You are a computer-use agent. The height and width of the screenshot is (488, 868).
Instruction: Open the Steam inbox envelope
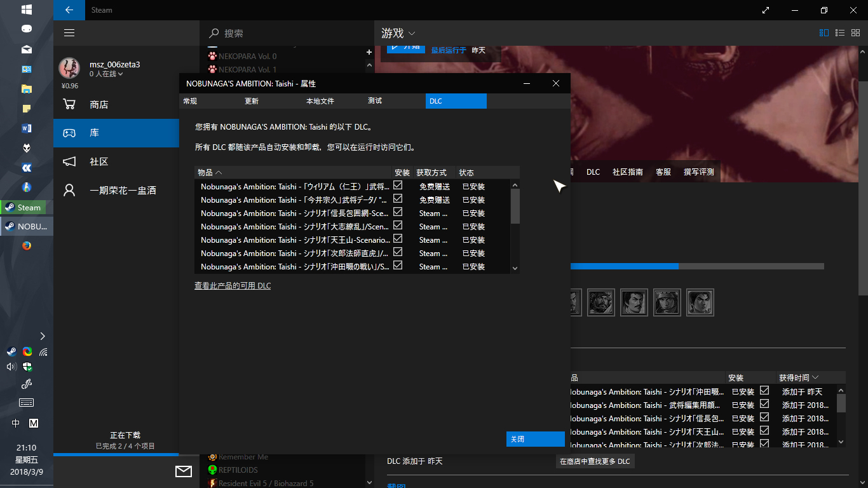tap(184, 471)
